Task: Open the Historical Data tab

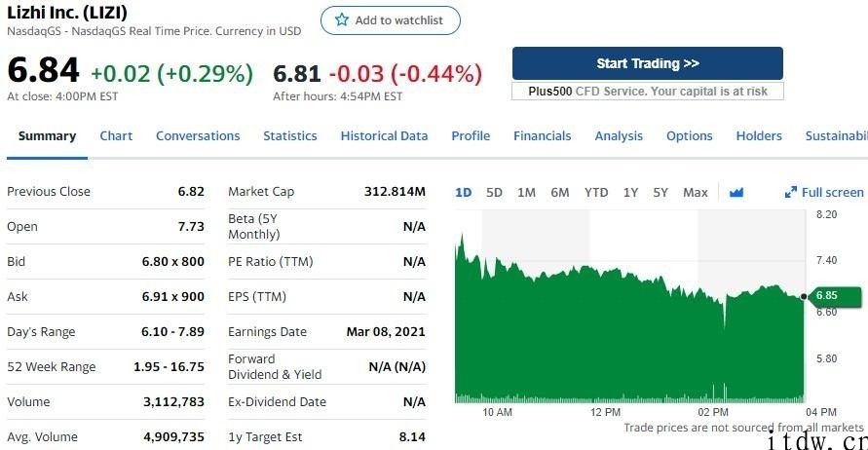Action: tap(384, 136)
